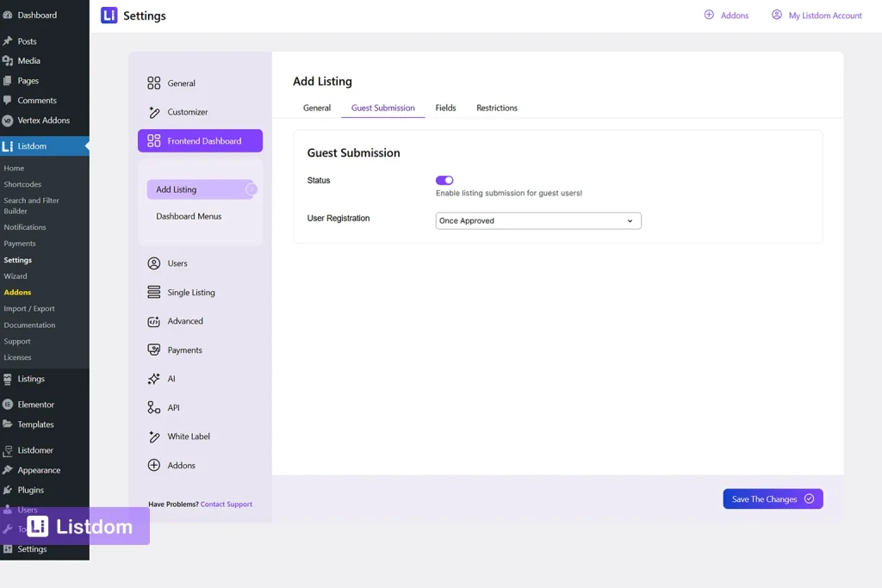This screenshot has width=882, height=588.
Task: Open Dashboard Menus submenu item
Action: coord(189,216)
